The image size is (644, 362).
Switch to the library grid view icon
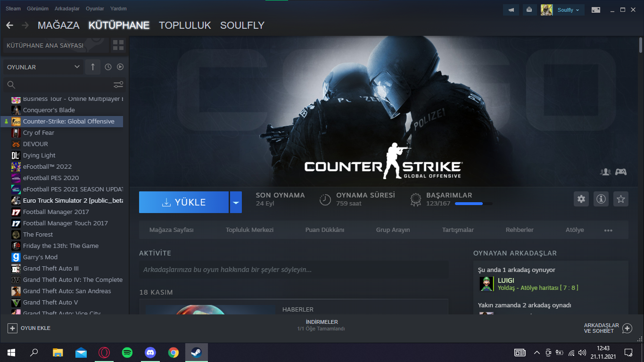point(118,46)
